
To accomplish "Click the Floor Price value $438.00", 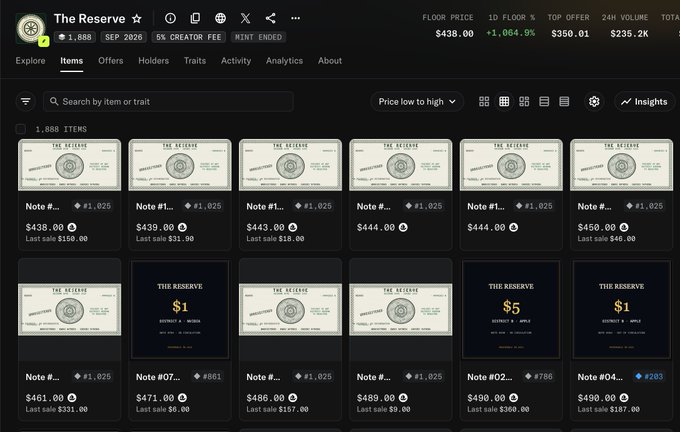I will (454, 33).
